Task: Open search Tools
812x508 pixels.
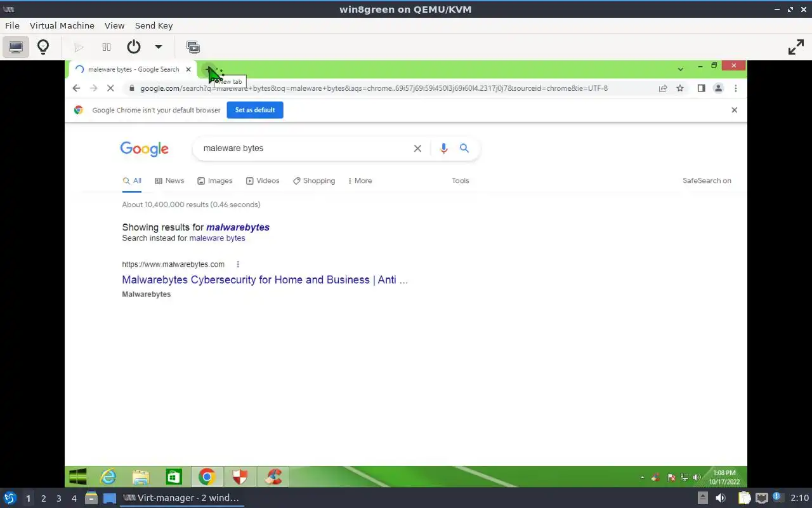Action: pyautogui.click(x=461, y=181)
